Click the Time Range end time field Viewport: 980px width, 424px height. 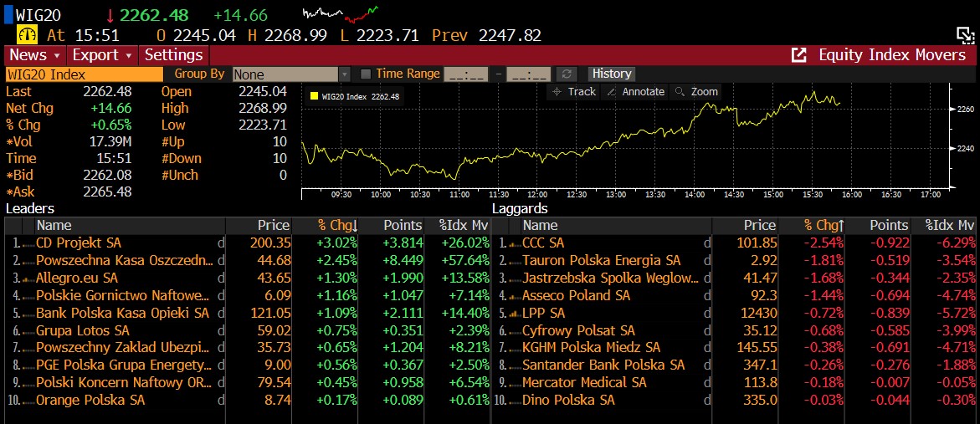pyautogui.click(x=529, y=74)
